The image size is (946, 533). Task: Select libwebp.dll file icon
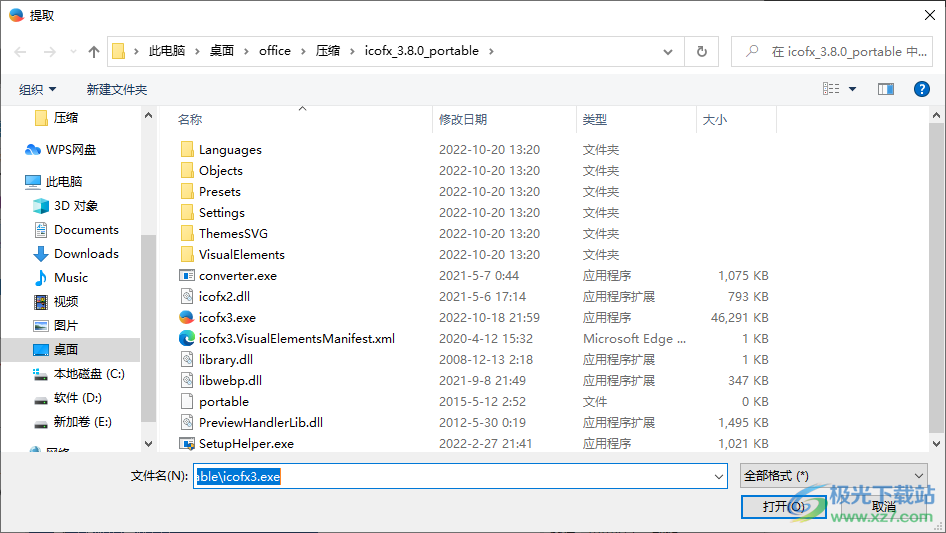coord(187,380)
